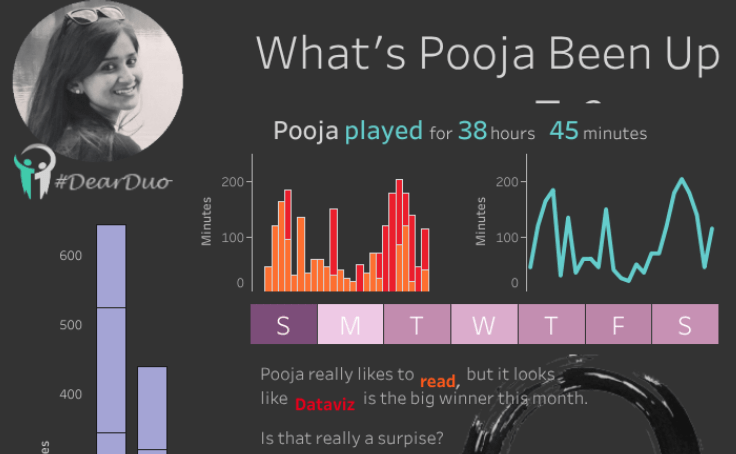
Task: Click the "38" hours value
Action: point(472,132)
